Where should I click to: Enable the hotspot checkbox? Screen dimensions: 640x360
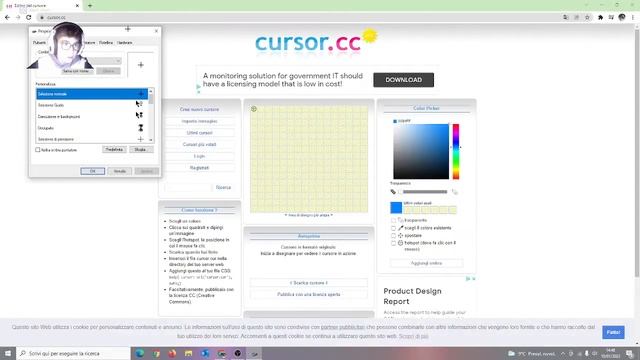point(393,243)
